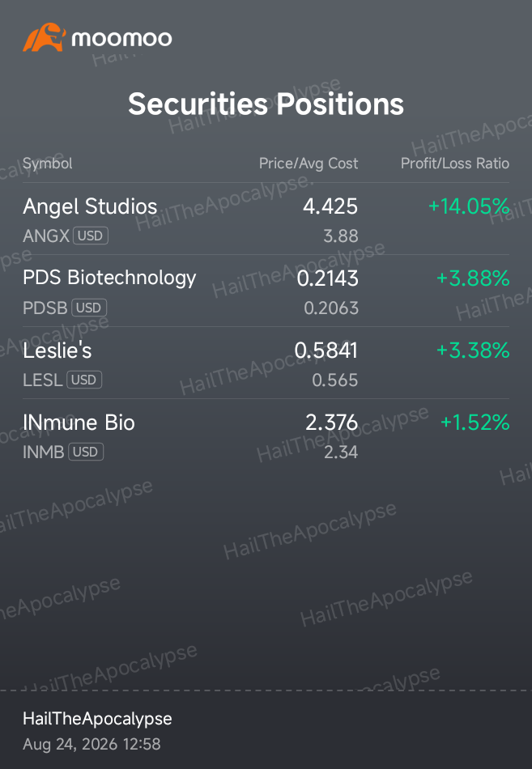
Task: Click the +14.05% profit ratio value
Action: point(469,206)
